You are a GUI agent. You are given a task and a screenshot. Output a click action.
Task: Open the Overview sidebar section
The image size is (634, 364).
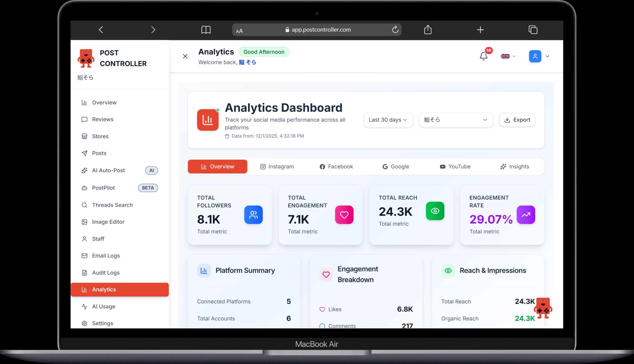(x=104, y=103)
